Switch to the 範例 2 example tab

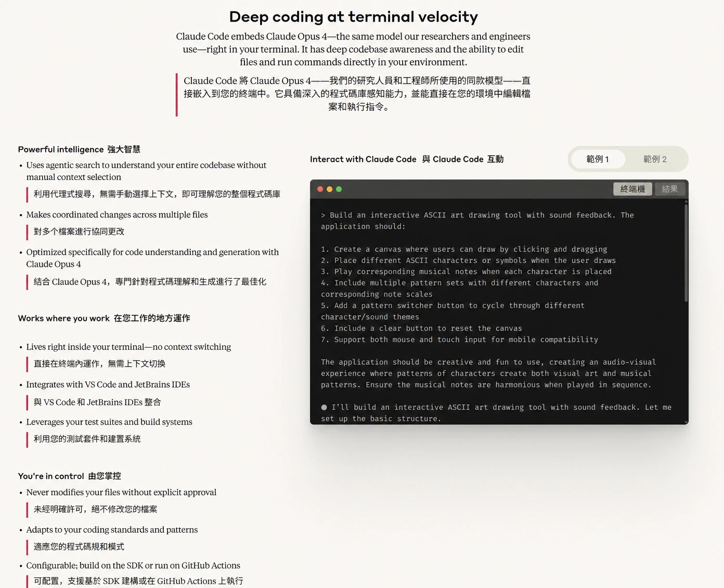point(655,159)
